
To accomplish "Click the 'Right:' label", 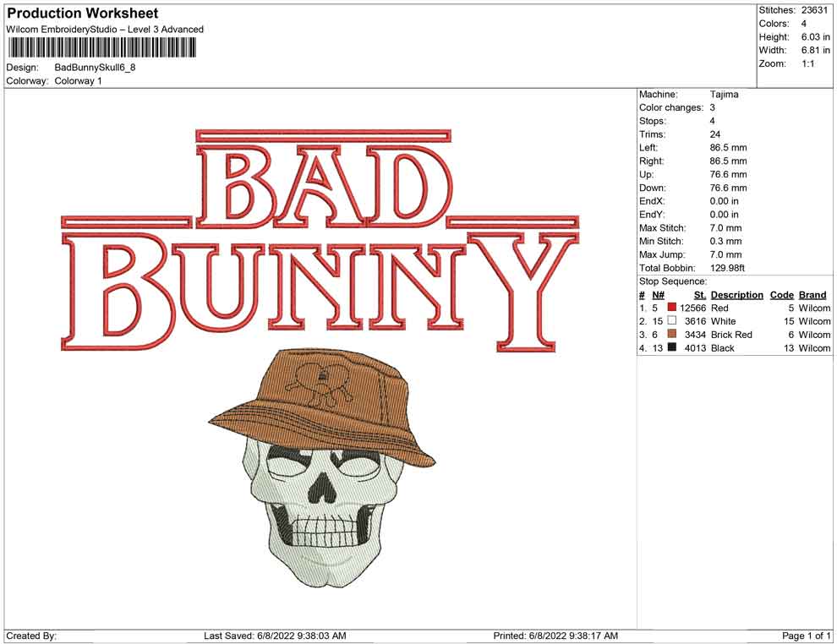I will (x=652, y=161).
